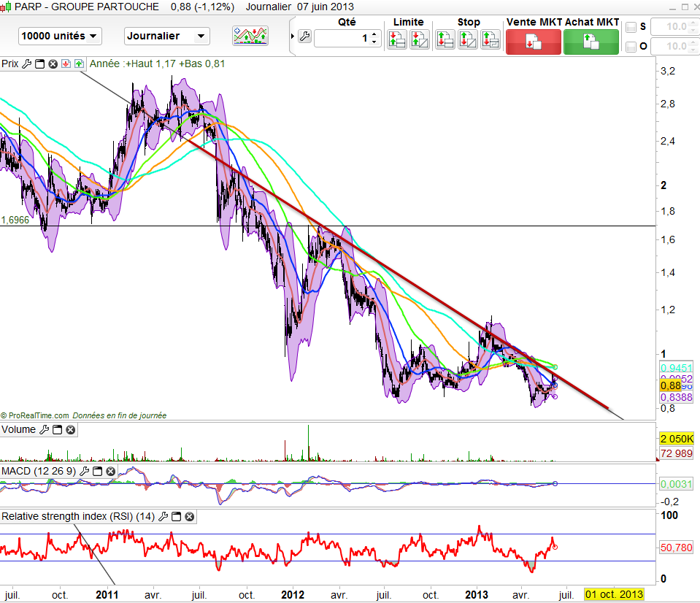700x603 pixels.
Task: Close the Volume indicator panel
Action: pyautogui.click(x=70, y=430)
